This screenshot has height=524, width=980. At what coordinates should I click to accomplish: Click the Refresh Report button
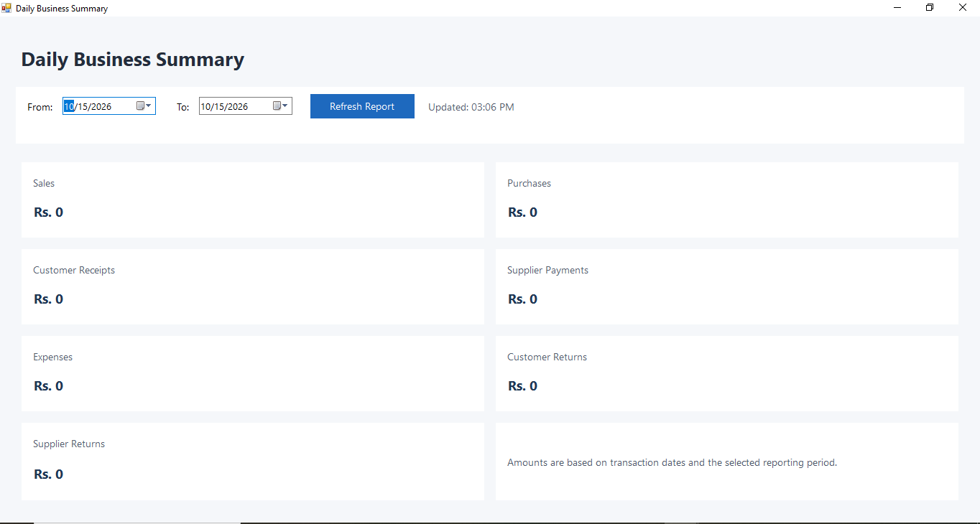362,106
